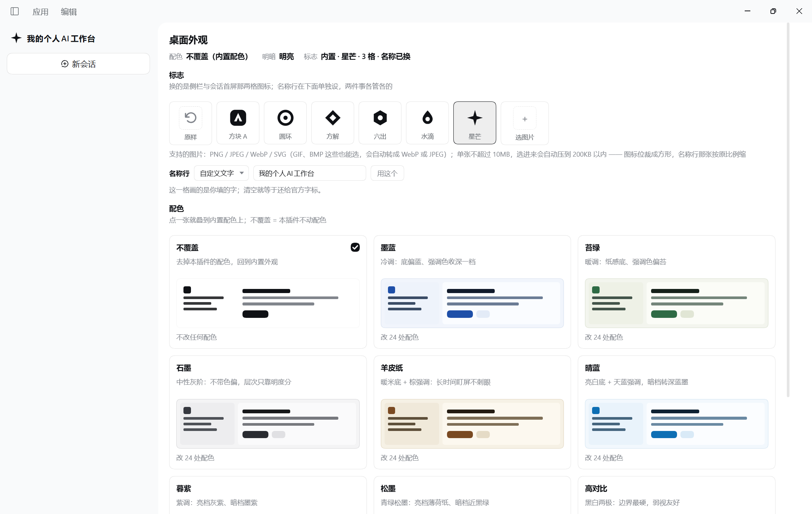Click the 羊皮纸 preview swatch
The height and width of the screenshot is (514, 812).
472,424
